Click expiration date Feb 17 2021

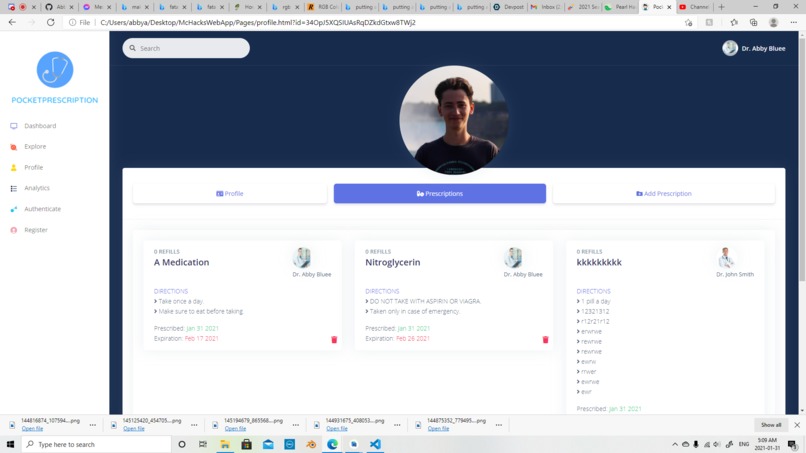(202, 338)
